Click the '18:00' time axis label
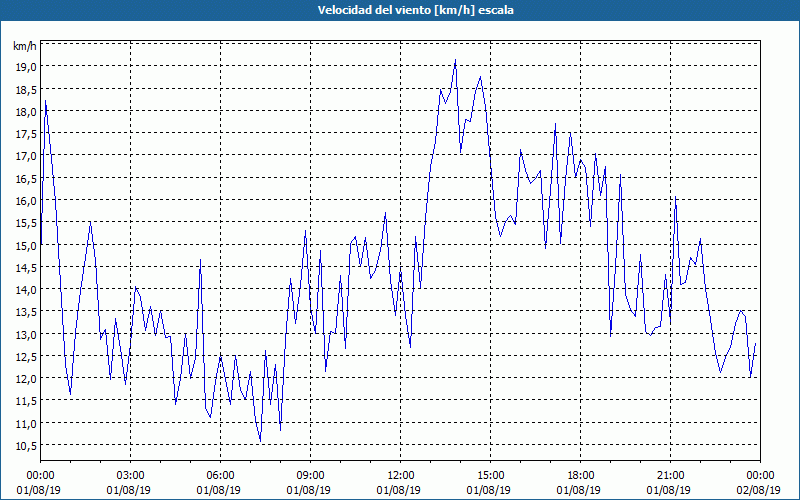 click(x=580, y=476)
